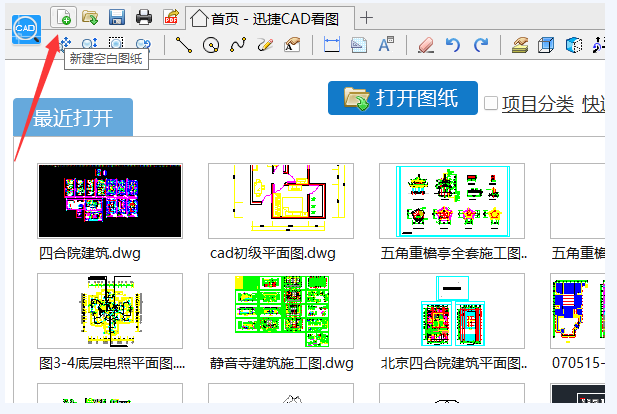
Task: Print the drawing using the printer icon
Action: pos(144,17)
